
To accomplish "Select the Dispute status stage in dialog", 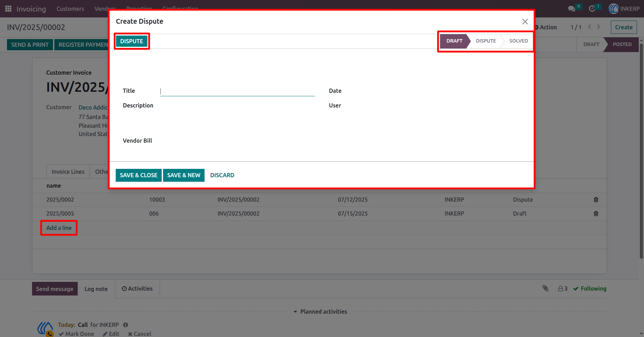I will [486, 41].
